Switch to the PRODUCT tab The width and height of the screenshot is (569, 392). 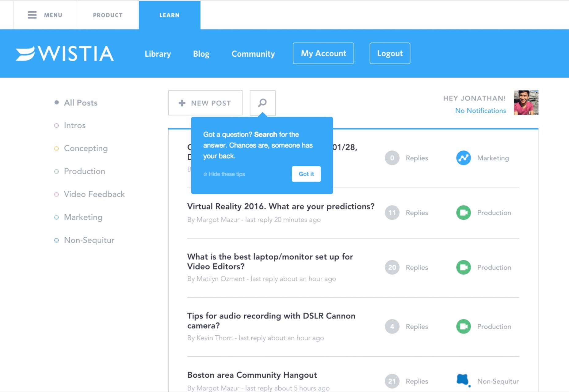click(108, 15)
